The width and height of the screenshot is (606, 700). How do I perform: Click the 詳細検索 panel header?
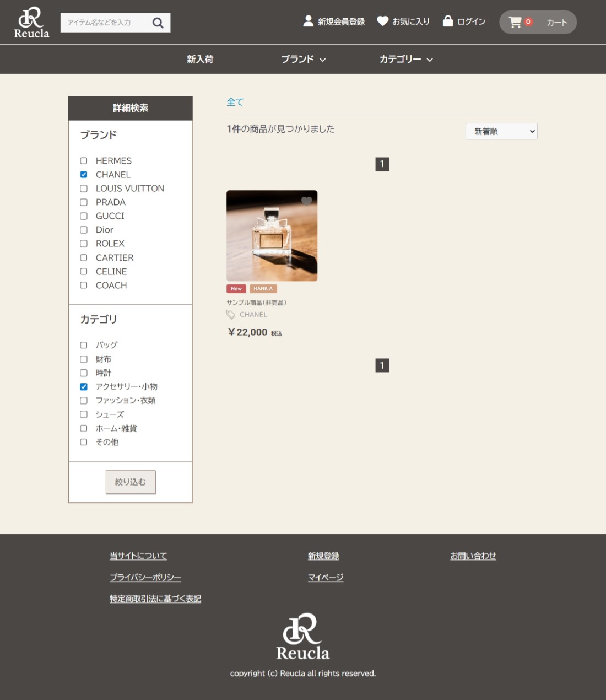tap(131, 108)
